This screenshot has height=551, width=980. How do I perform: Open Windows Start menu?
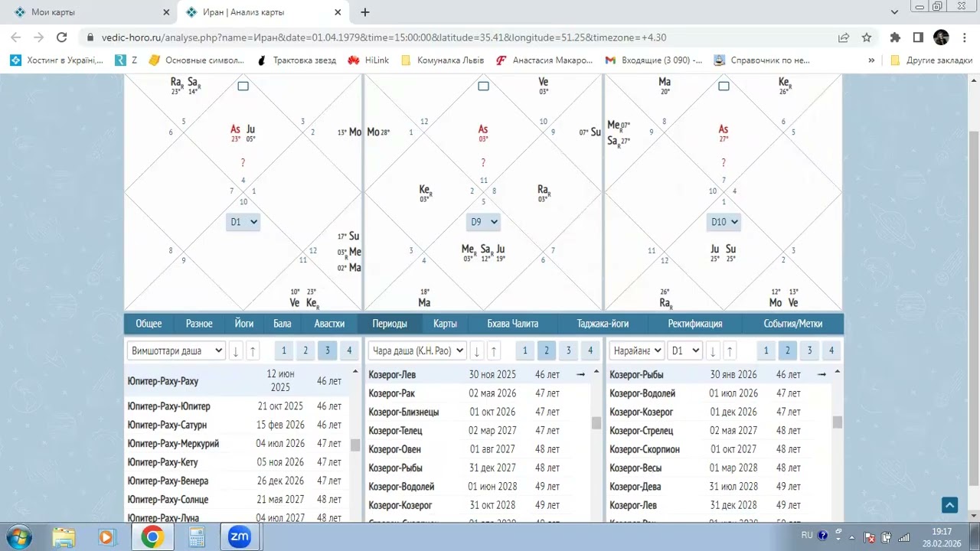[18, 536]
